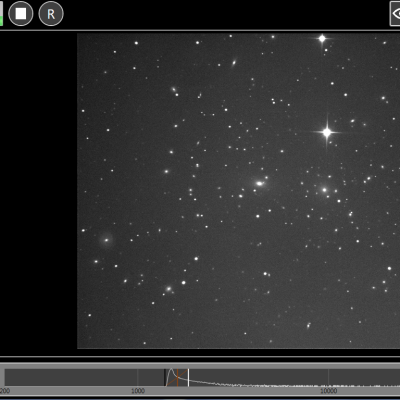Click the black point marker on histogram

(x=165, y=377)
